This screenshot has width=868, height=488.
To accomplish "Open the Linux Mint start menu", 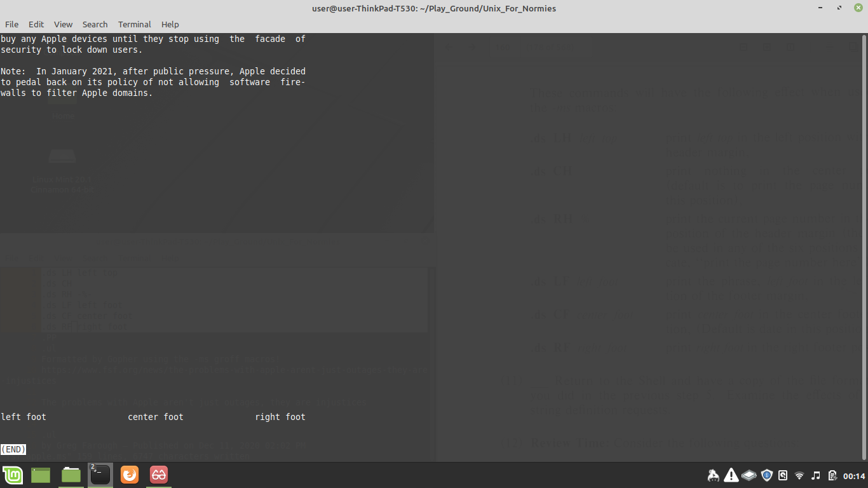I will 12,475.
